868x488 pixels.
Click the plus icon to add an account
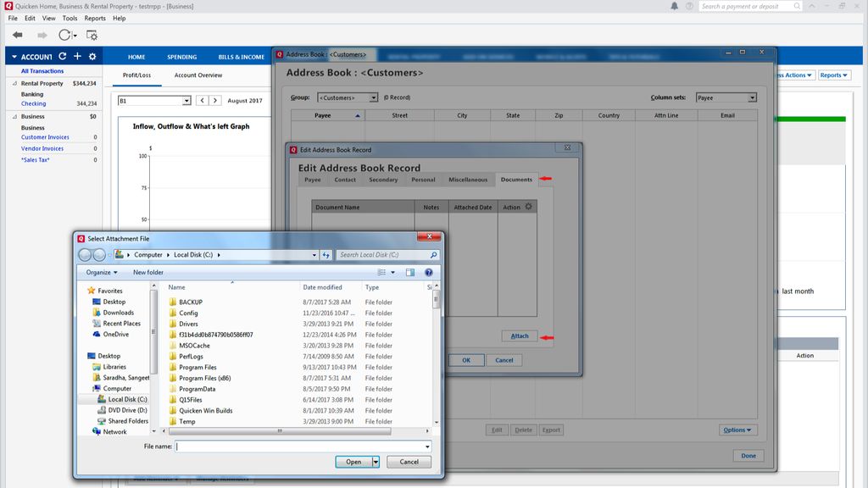[77, 56]
